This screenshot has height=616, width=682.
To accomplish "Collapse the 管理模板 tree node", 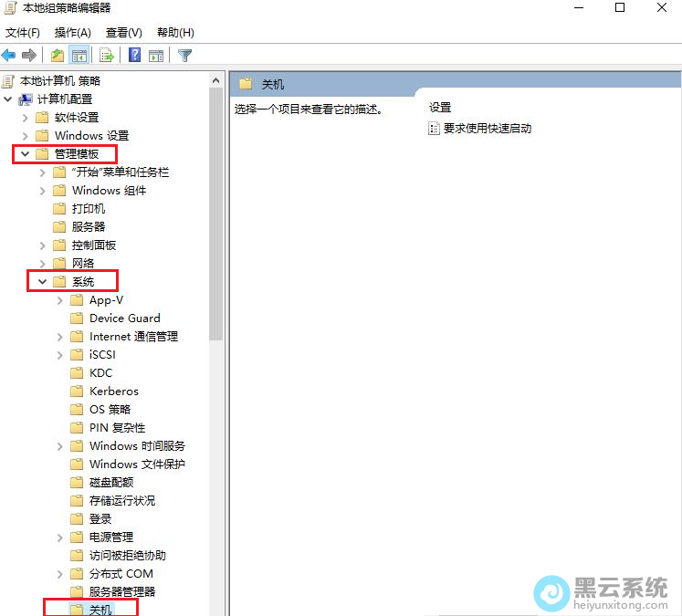I will (x=25, y=153).
